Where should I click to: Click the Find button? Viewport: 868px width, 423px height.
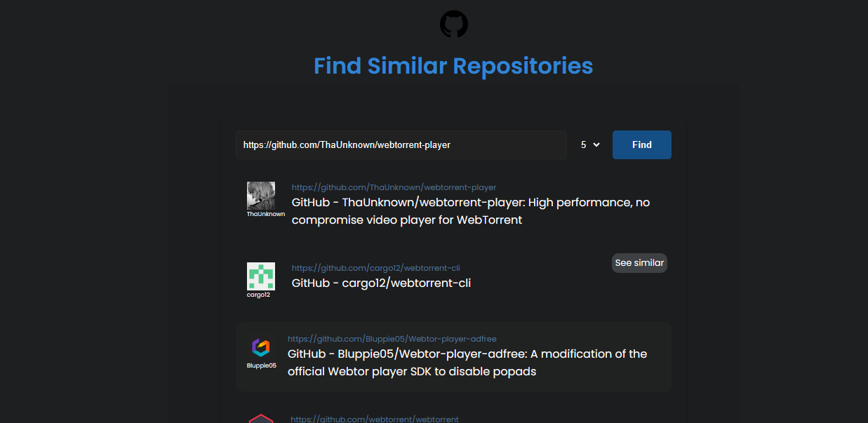[642, 145]
